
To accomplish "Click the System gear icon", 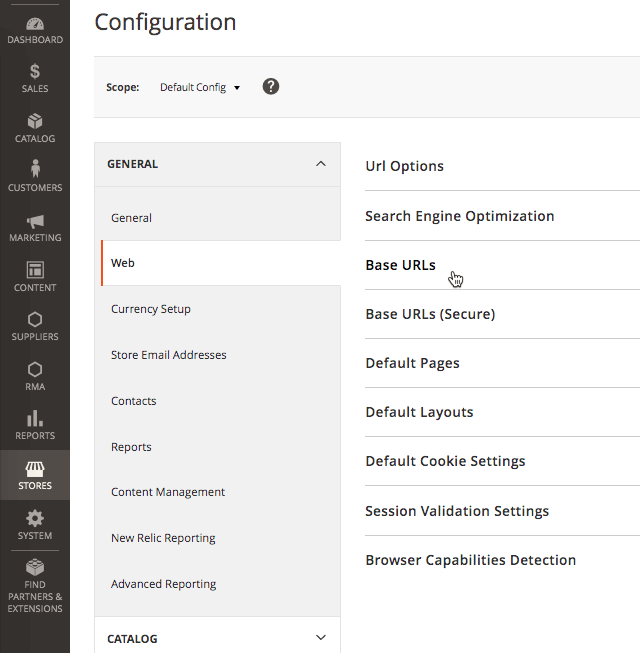I will (x=35, y=518).
